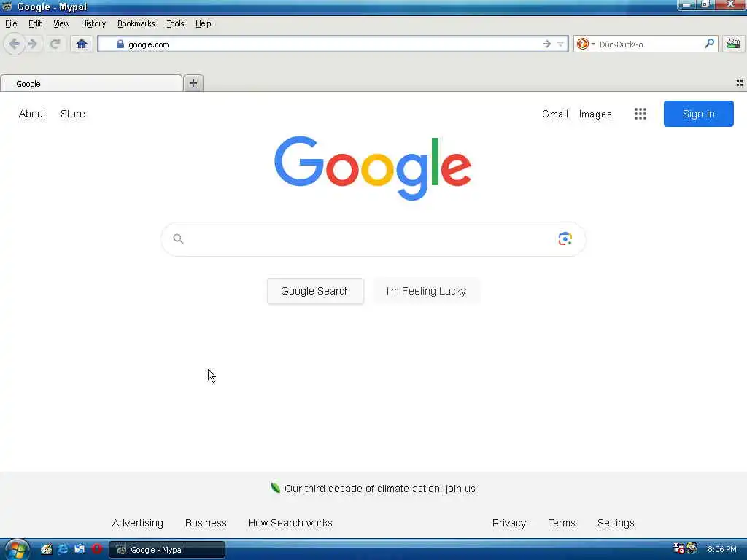Image resolution: width=747 pixels, height=560 pixels.
Task: Open the Google apps grid
Action: coord(640,114)
